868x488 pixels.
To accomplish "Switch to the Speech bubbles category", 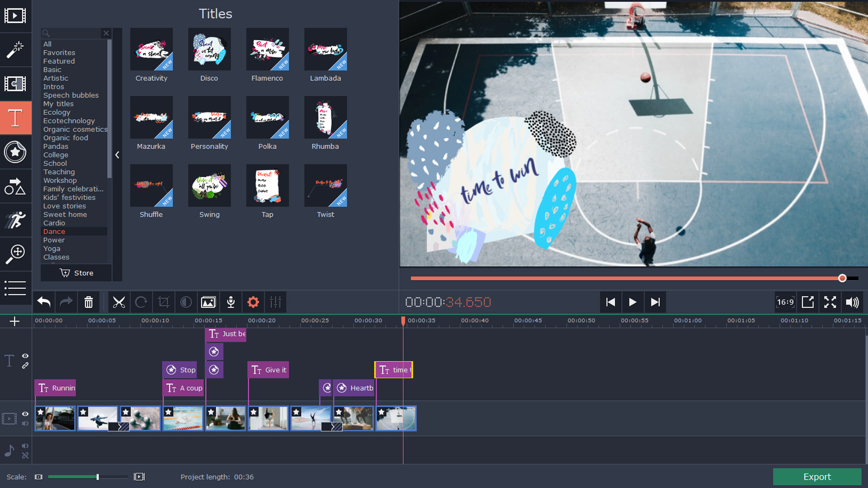I will (x=71, y=95).
